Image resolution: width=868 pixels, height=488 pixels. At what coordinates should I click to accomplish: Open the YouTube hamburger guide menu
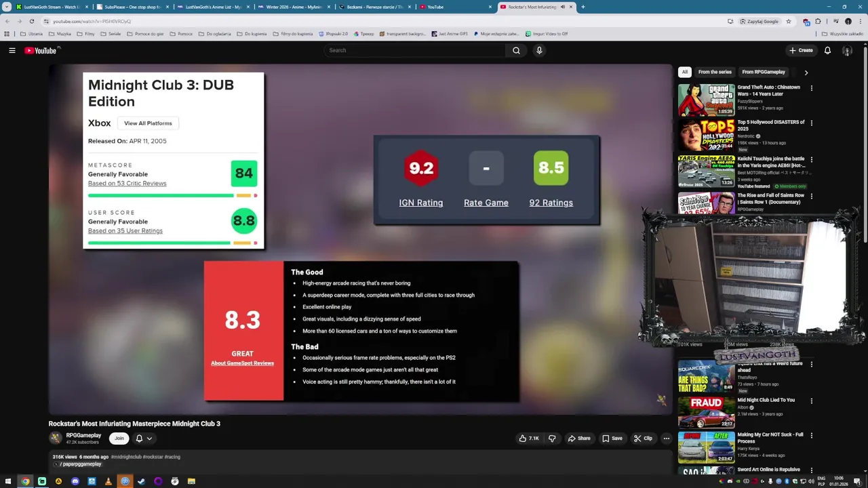(12, 50)
